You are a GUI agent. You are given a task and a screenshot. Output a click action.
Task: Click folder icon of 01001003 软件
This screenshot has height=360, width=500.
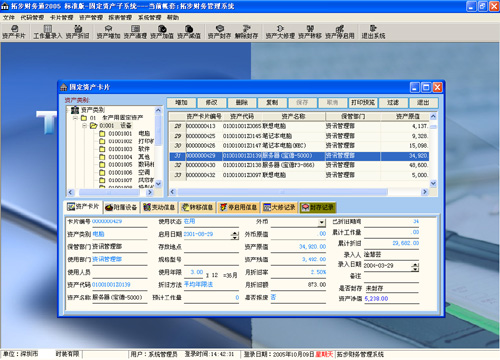click(x=102, y=149)
